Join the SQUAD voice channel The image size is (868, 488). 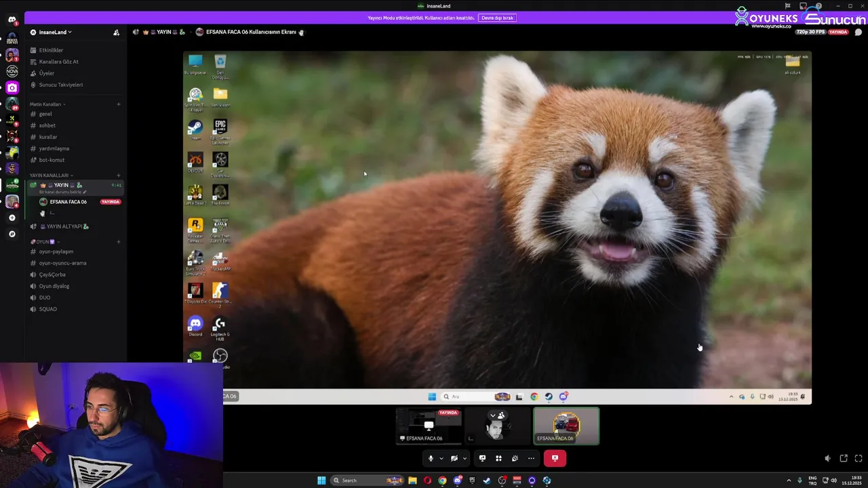pos(47,309)
